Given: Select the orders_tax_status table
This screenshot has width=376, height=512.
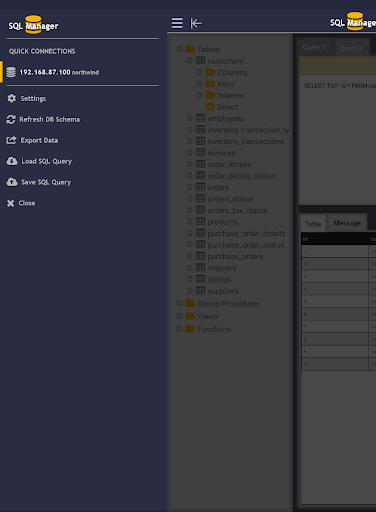Looking at the screenshot, I should click(x=237, y=210).
